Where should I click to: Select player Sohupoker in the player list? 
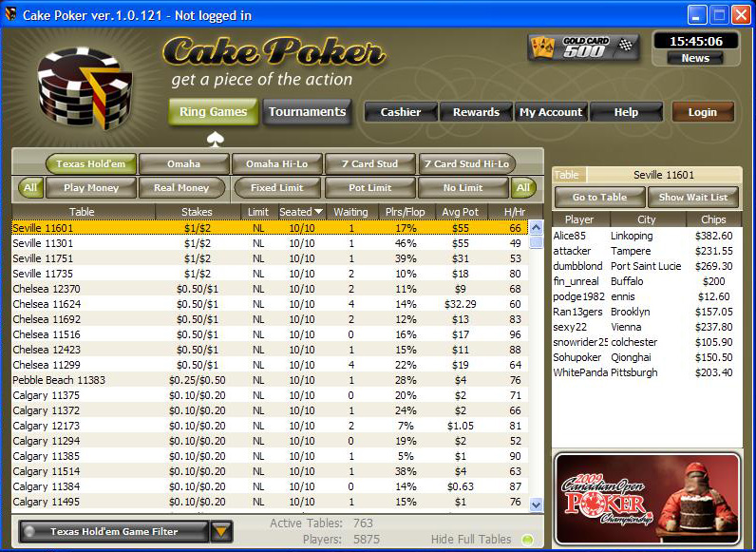point(646,357)
